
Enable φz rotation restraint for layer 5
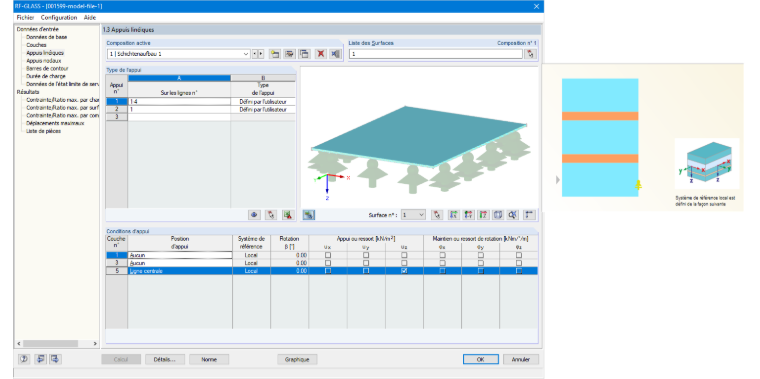519,271
